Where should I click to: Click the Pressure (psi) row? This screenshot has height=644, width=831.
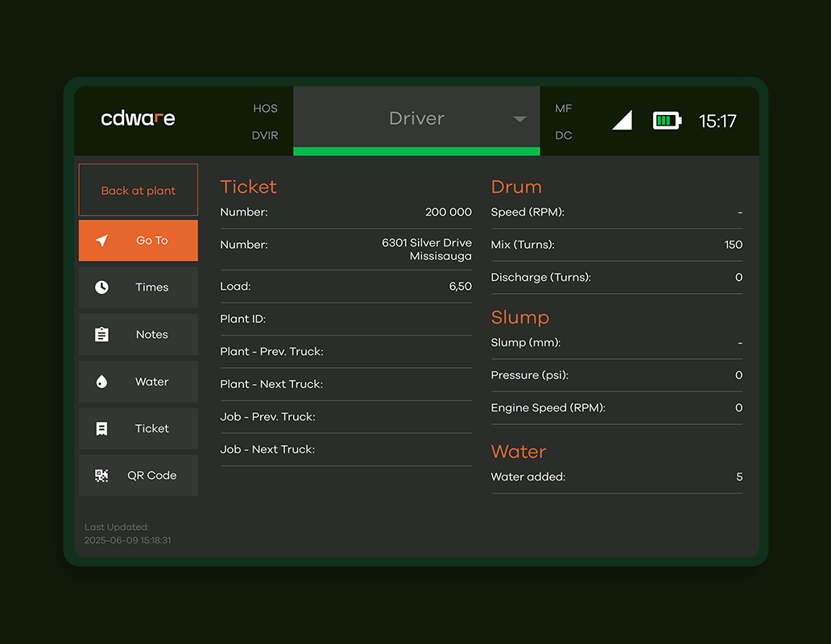617,375
